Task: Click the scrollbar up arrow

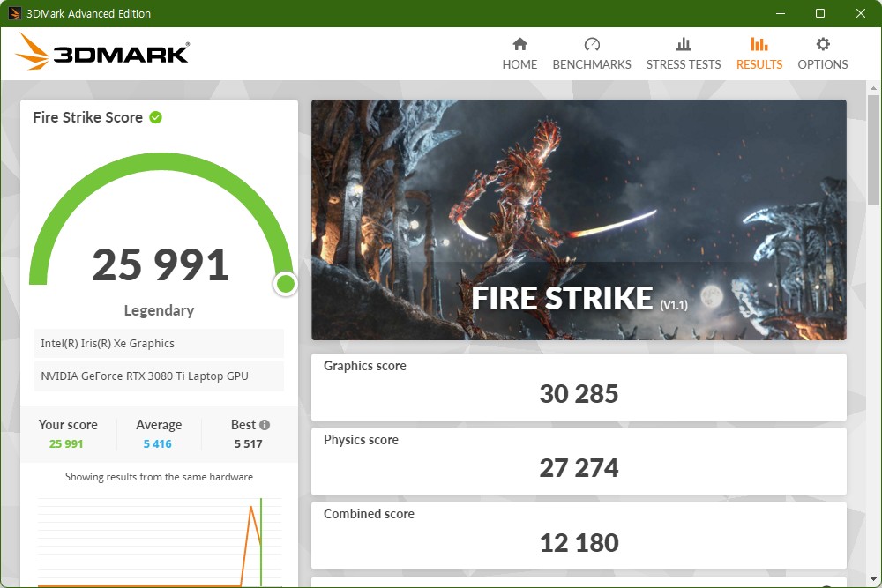Action: point(873,88)
